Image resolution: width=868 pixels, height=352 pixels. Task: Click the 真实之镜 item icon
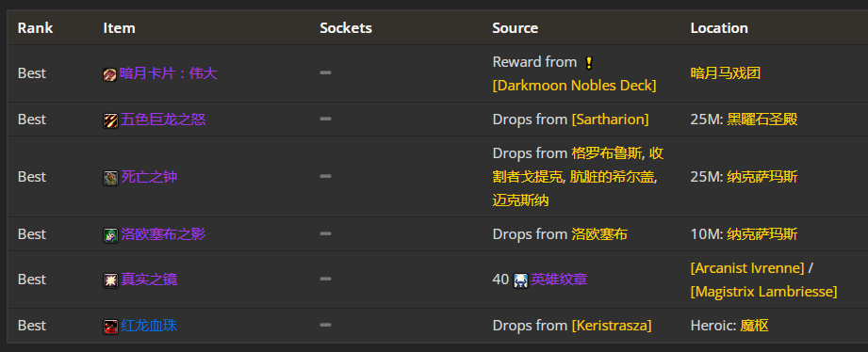click(110, 280)
